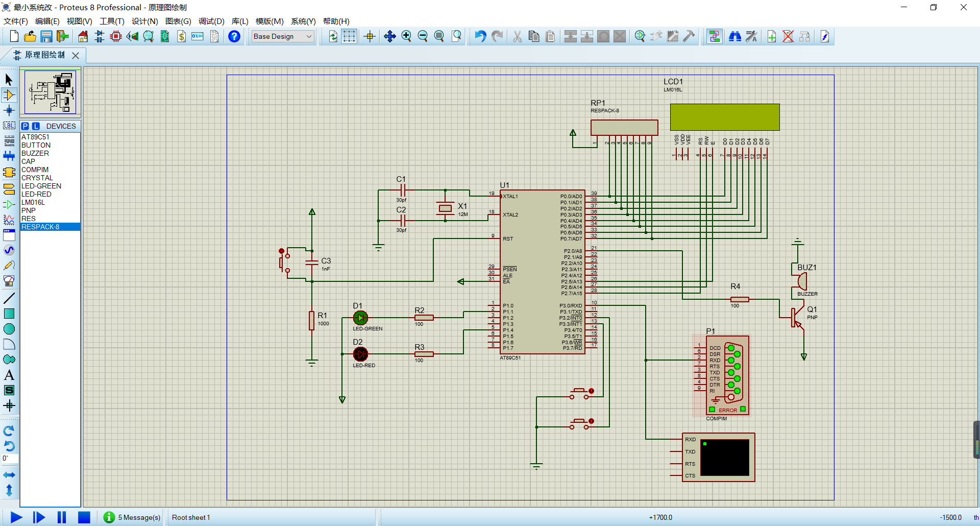Open Terminals mode

[x=9, y=189]
